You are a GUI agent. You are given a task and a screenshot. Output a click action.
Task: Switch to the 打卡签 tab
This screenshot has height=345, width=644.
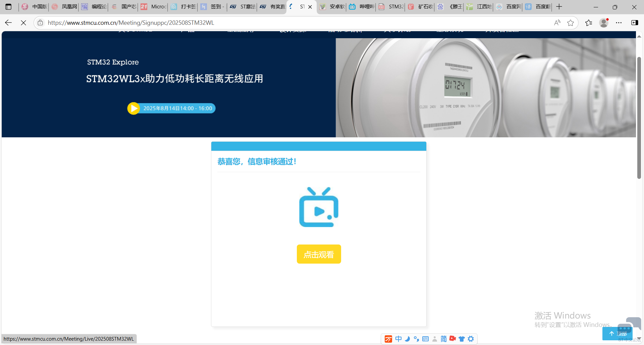click(183, 7)
